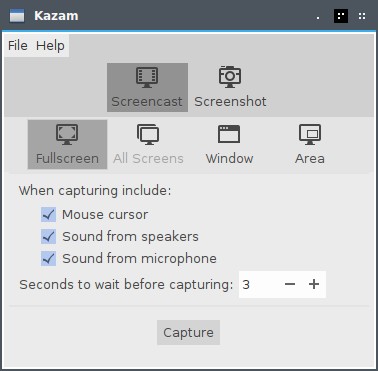378x371 pixels.
Task: Open the File menu
Action: pos(18,45)
